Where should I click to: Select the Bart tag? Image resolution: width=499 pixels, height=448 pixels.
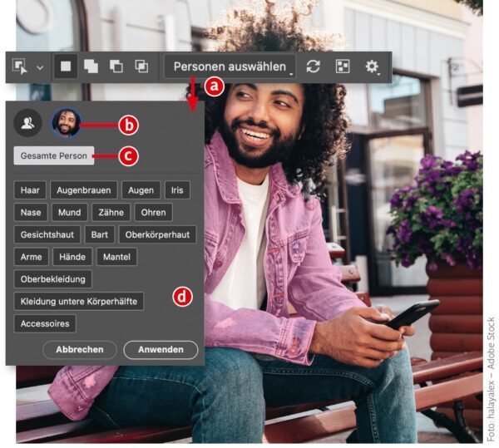pos(100,234)
